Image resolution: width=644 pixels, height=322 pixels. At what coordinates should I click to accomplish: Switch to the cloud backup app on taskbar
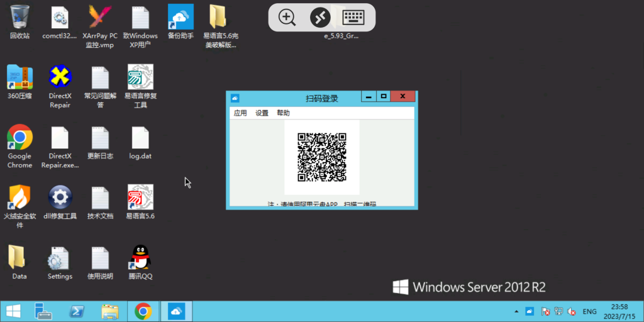point(176,311)
